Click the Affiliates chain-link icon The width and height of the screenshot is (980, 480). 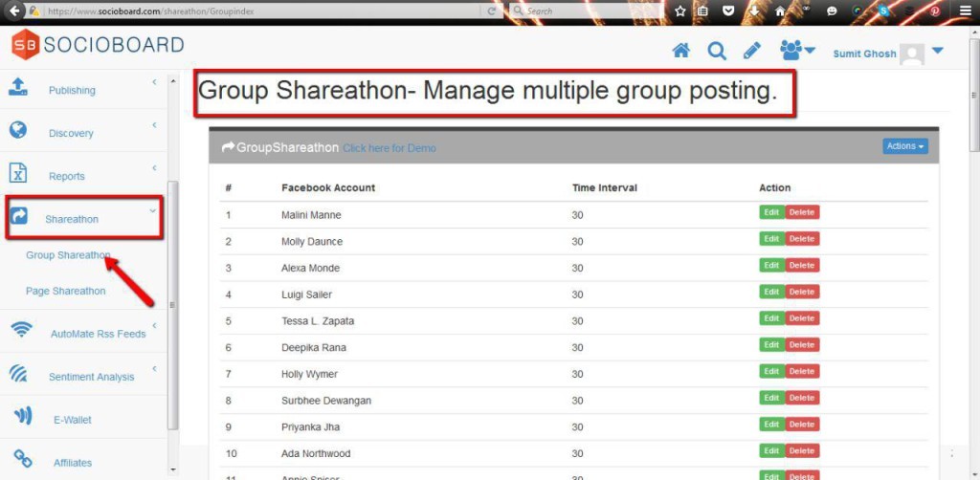[x=23, y=459]
